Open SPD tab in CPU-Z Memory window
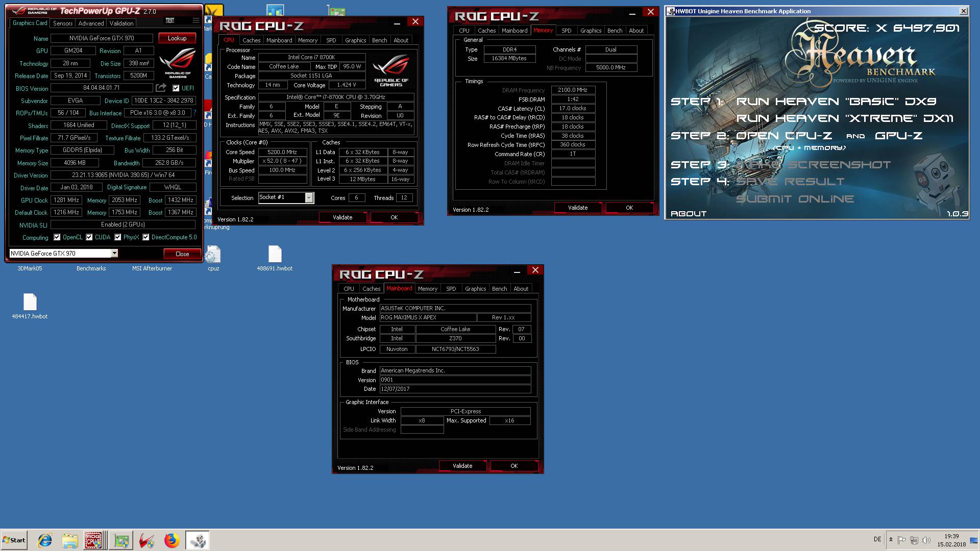Viewport: 980px width, 551px height. click(566, 31)
